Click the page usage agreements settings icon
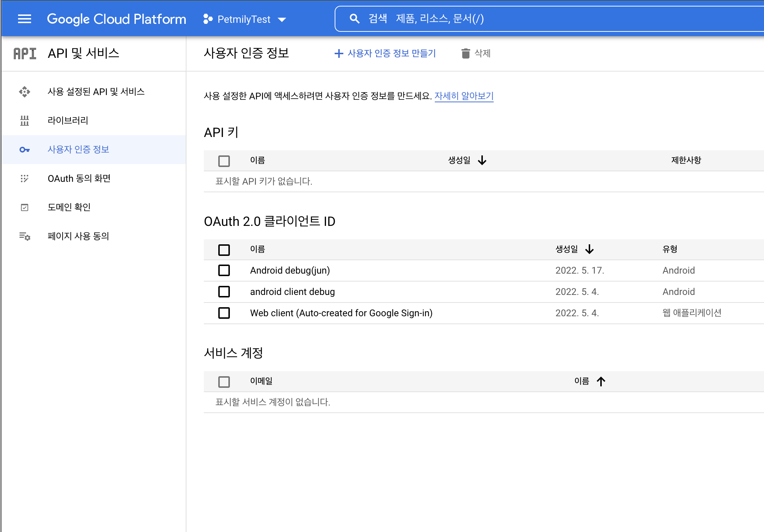 pyautogui.click(x=25, y=236)
